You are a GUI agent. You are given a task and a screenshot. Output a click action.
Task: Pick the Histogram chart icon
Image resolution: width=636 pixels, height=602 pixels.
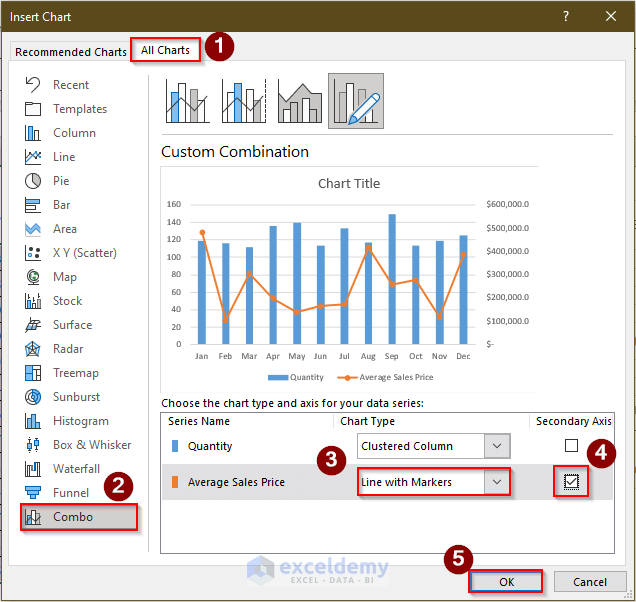point(33,421)
